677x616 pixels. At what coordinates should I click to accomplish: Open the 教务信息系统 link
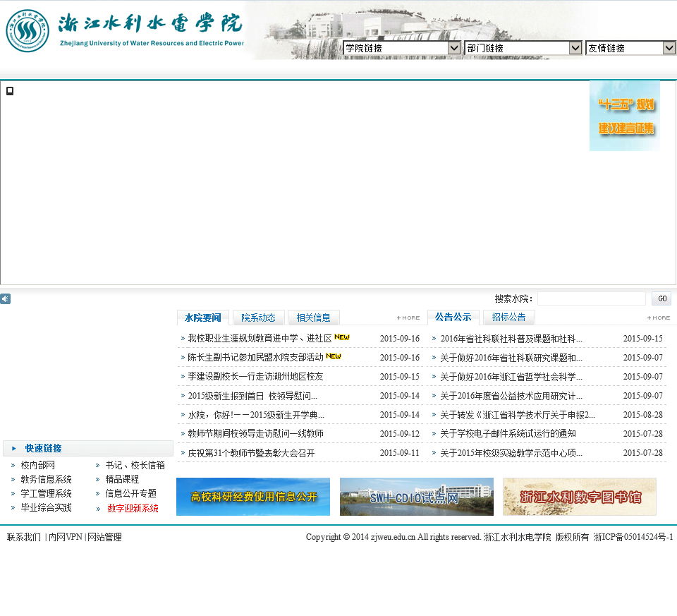(47, 479)
